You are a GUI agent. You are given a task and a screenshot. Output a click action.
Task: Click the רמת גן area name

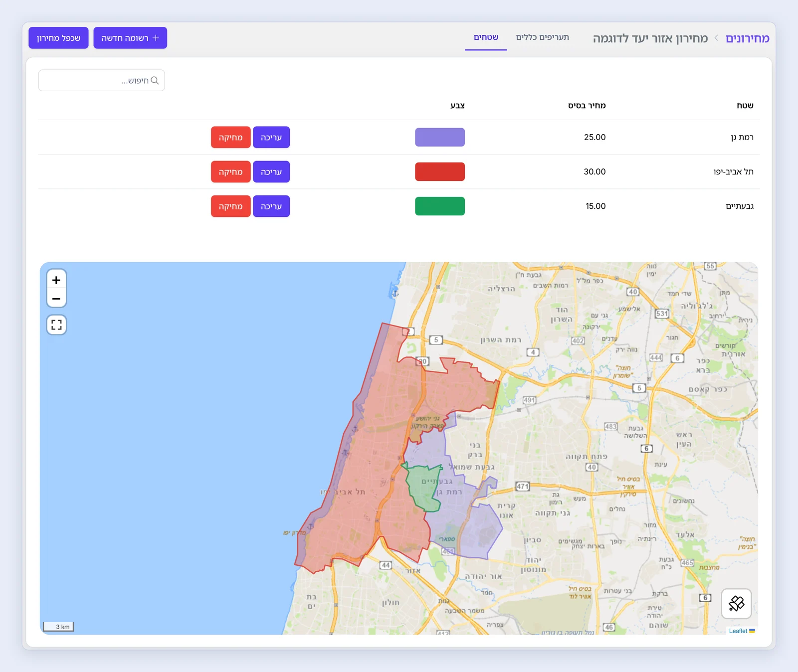click(742, 137)
